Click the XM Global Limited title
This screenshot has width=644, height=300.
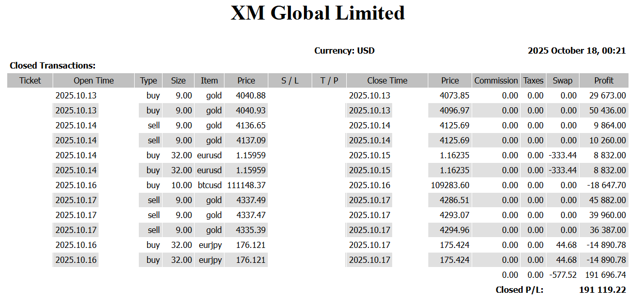click(317, 13)
